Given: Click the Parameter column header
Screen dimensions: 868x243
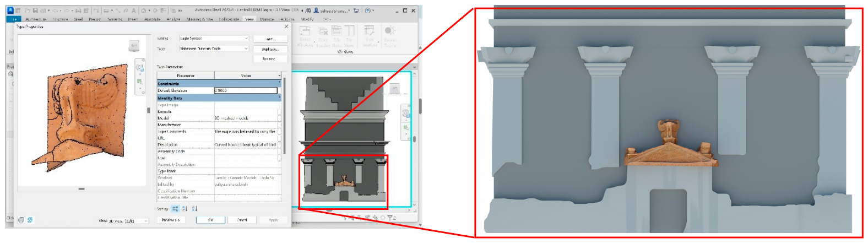Looking at the screenshot, I should pyautogui.click(x=186, y=75).
